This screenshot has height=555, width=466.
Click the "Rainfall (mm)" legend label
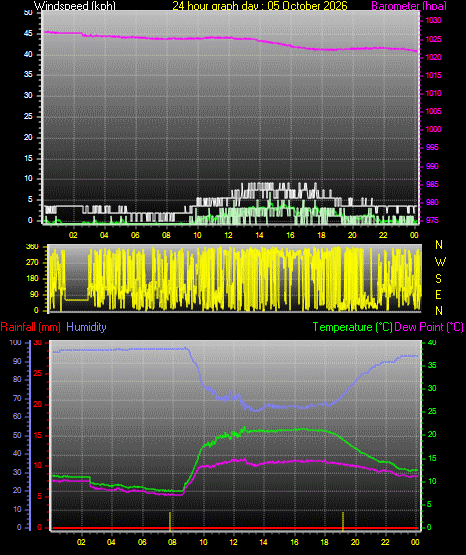tap(31, 327)
